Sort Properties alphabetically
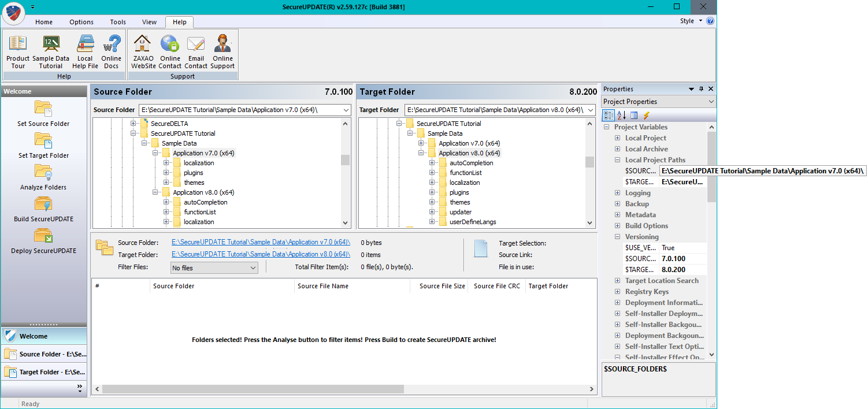The image size is (868, 409). tap(621, 116)
